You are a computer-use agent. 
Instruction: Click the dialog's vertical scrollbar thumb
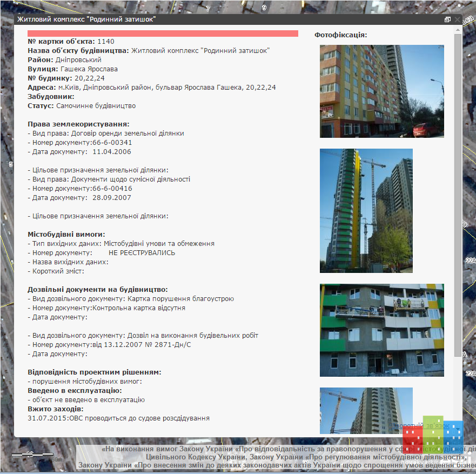click(458, 195)
